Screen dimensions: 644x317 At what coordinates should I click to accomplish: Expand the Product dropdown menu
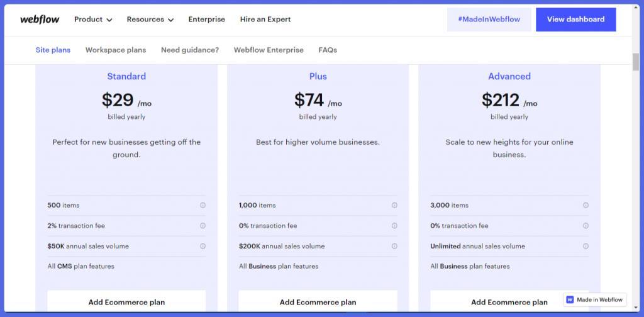pos(93,19)
